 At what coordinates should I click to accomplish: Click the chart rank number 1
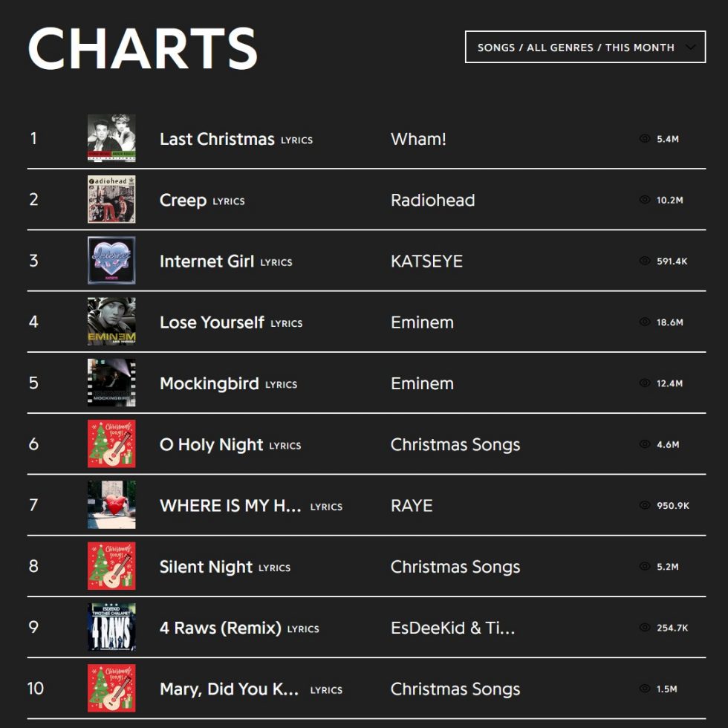(35, 139)
